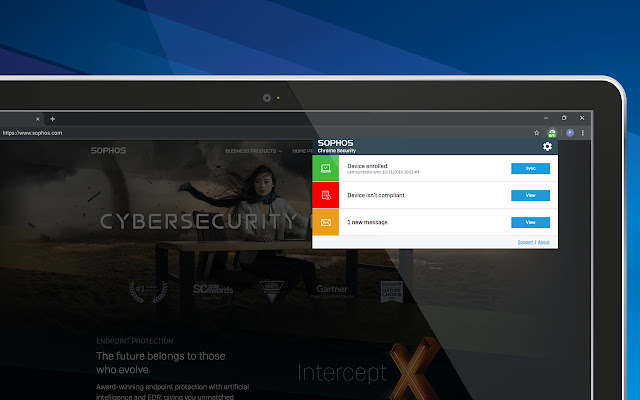
Task: Click the SC Awards badge on webpage
Action: pyautogui.click(x=213, y=291)
